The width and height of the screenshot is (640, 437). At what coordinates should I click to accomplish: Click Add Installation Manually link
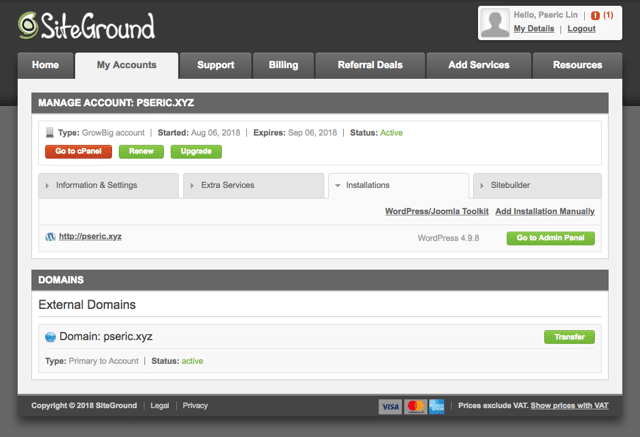545,211
